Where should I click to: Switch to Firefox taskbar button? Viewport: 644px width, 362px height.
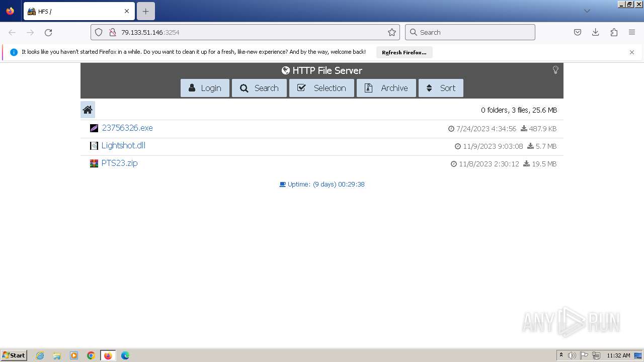click(x=108, y=355)
